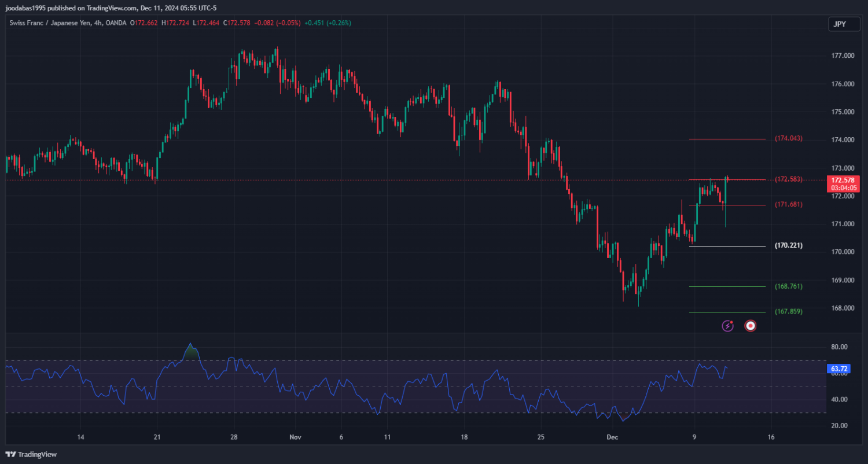This screenshot has width=868, height=464.
Task: Select the white 170.221 pivot level label
Action: click(x=788, y=246)
